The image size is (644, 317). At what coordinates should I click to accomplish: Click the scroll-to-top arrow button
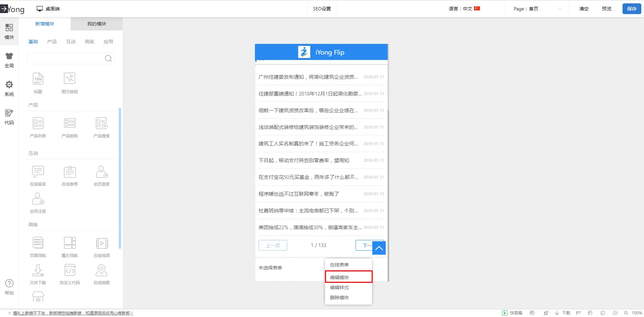379,248
